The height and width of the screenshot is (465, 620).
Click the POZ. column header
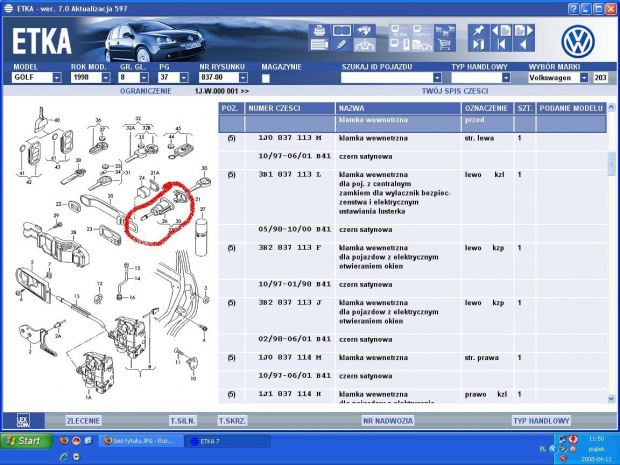coord(231,108)
